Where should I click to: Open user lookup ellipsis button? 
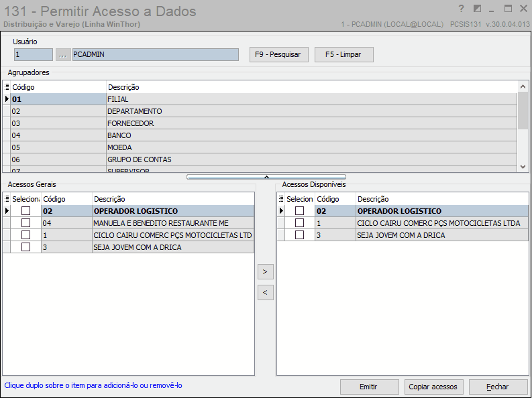pos(63,54)
